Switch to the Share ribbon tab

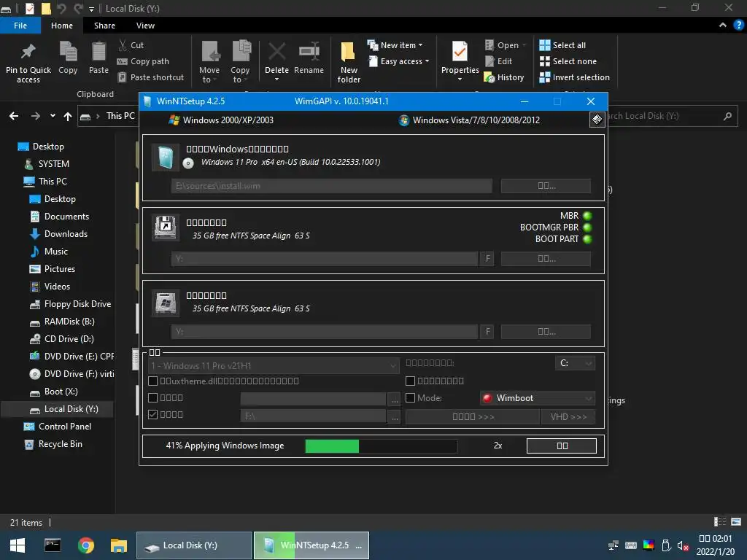coord(104,26)
